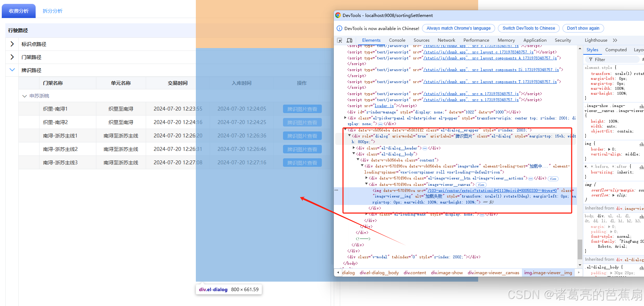The width and height of the screenshot is (644, 306).
Task: Open the getpic img src link
Action: click(492, 190)
